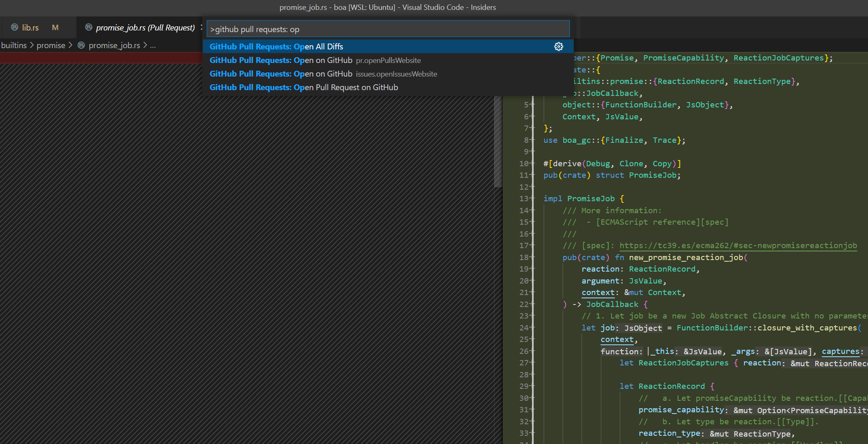Click the Rust file icon on lib.rs tab
Viewport: 868px width, 444px height.
pyautogui.click(x=14, y=28)
